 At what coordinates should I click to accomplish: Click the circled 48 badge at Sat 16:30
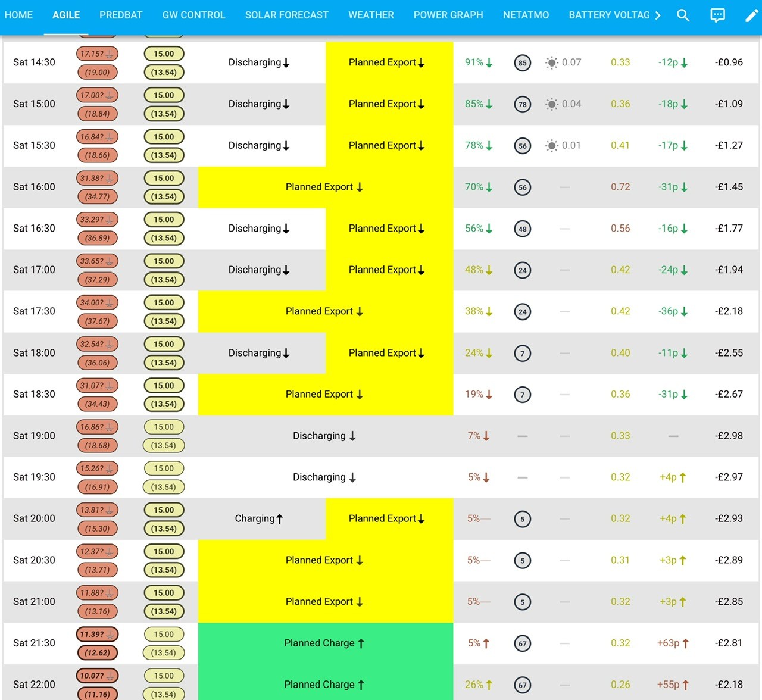(522, 229)
